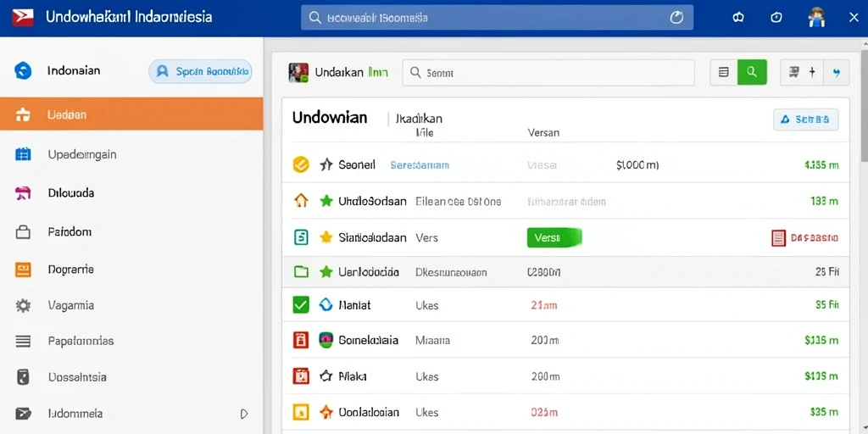Click the blue Seirais button
This screenshot has height=434, width=868.
805,119
